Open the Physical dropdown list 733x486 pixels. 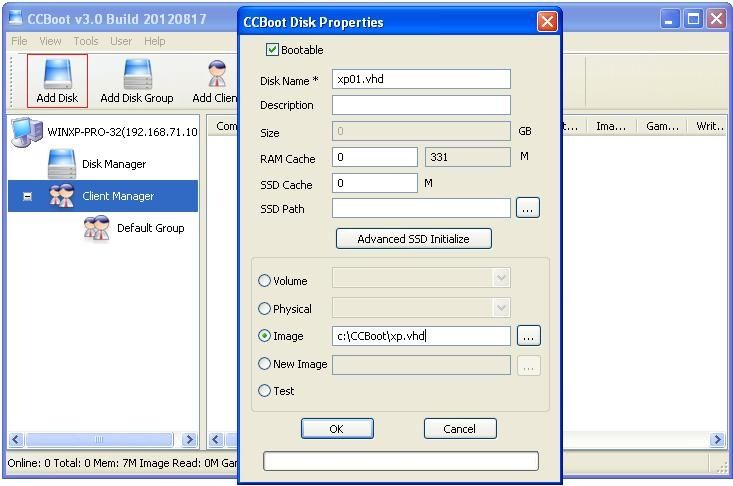pos(501,307)
